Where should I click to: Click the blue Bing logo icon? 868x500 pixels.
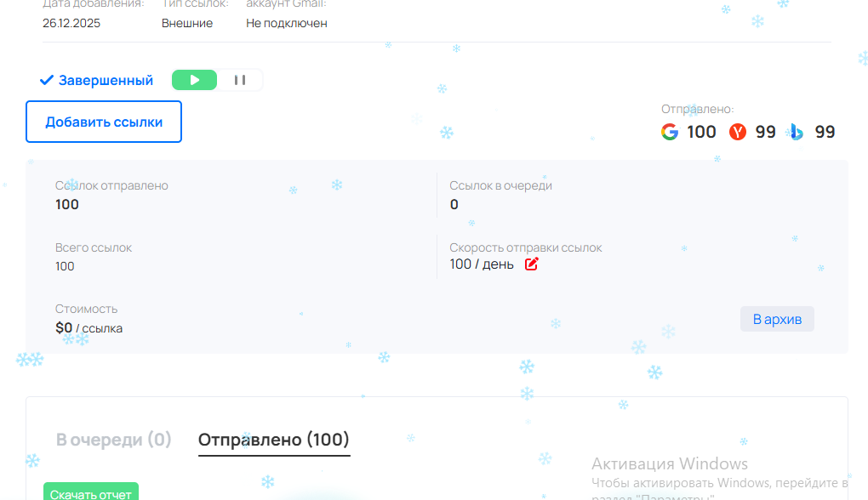(x=797, y=132)
